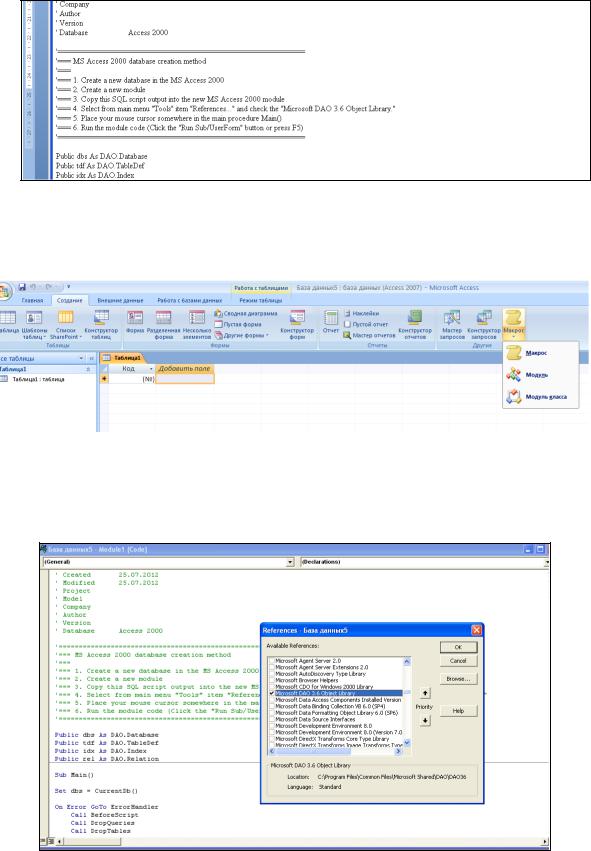Click Несколько элементов icon
The height and width of the screenshot is (851, 591).
click(x=196, y=325)
